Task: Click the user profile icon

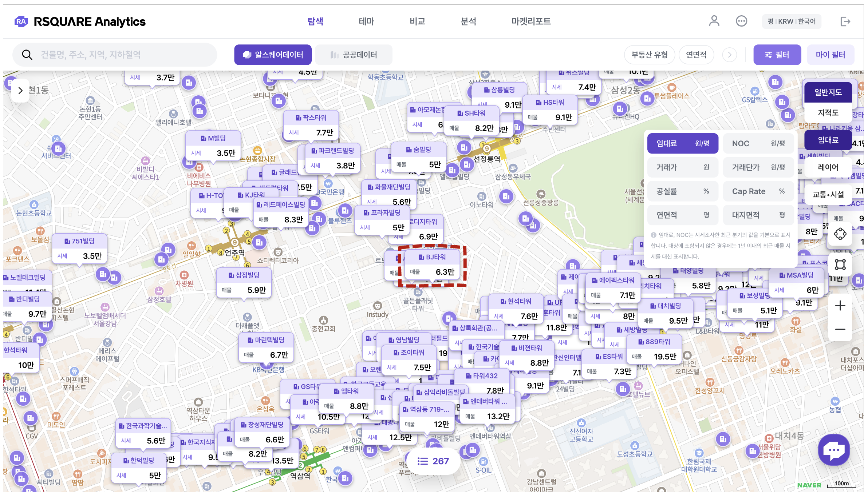Action: (714, 21)
